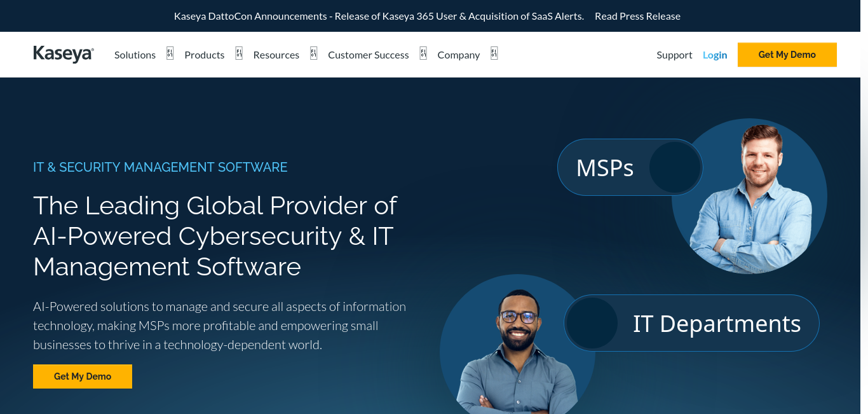
Task: Open the Read Press Release link
Action: 637,16
